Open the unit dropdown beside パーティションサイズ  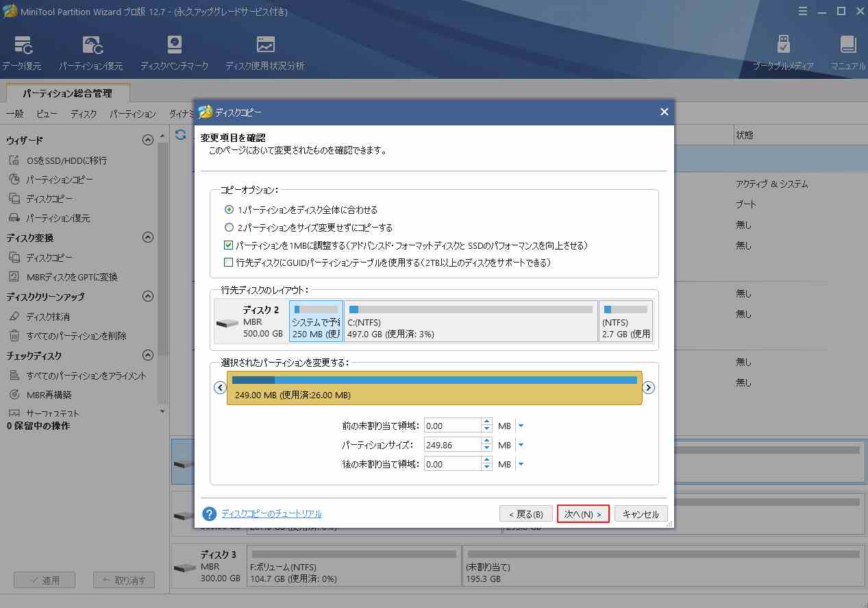coord(522,444)
